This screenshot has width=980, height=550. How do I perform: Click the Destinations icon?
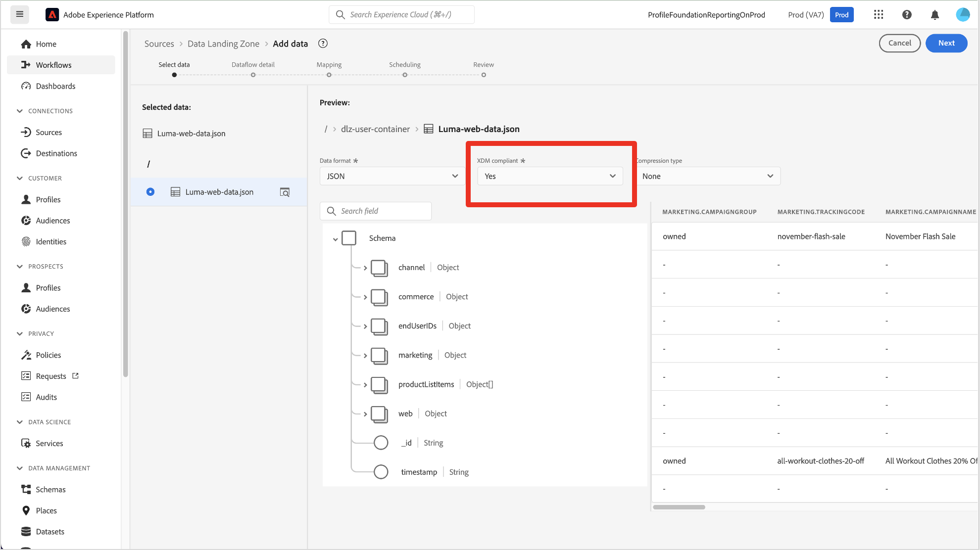point(26,153)
